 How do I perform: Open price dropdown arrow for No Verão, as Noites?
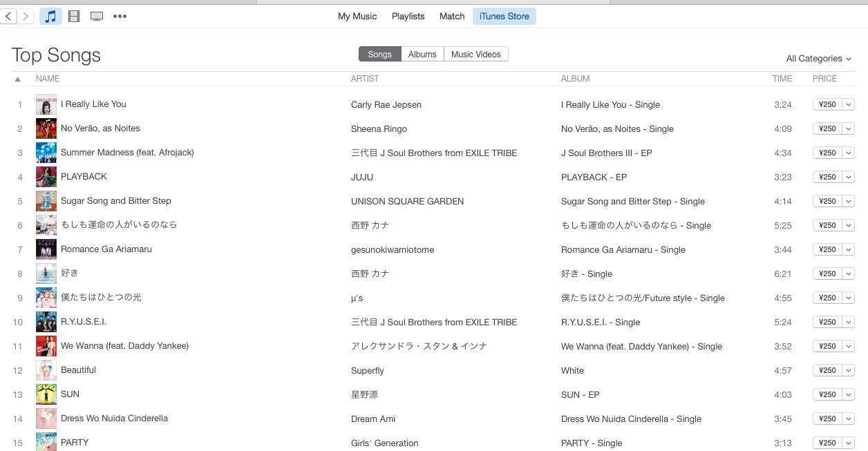848,128
